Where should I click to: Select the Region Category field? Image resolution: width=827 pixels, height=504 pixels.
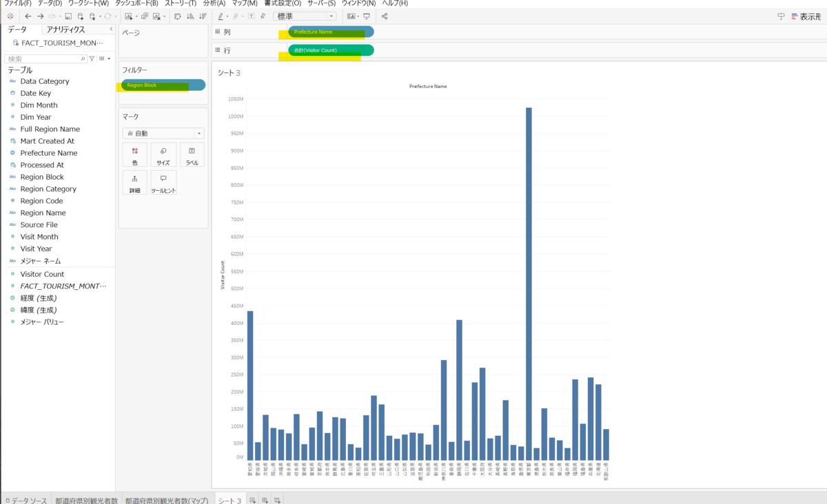48,189
